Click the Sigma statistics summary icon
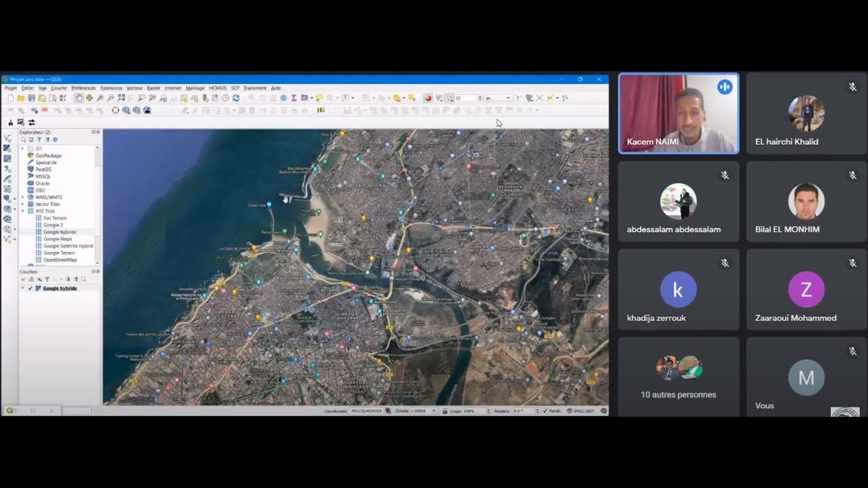The height and width of the screenshot is (488, 868). (x=294, y=98)
